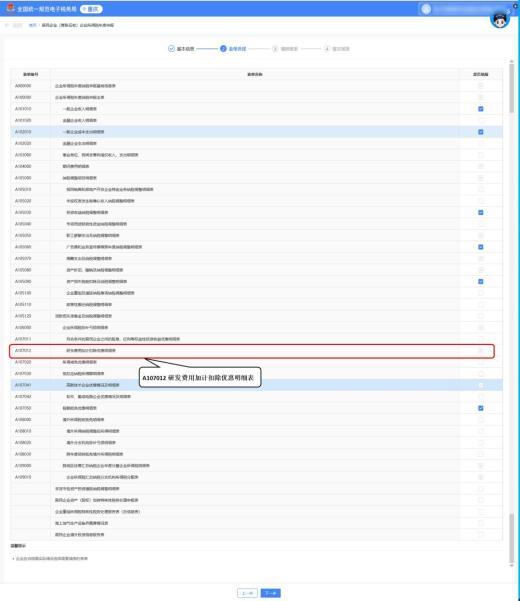This screenshot has height=601, width=520.
Task: Click the vertical scrollbar thumb of the page
Action: tap(512, 89)
